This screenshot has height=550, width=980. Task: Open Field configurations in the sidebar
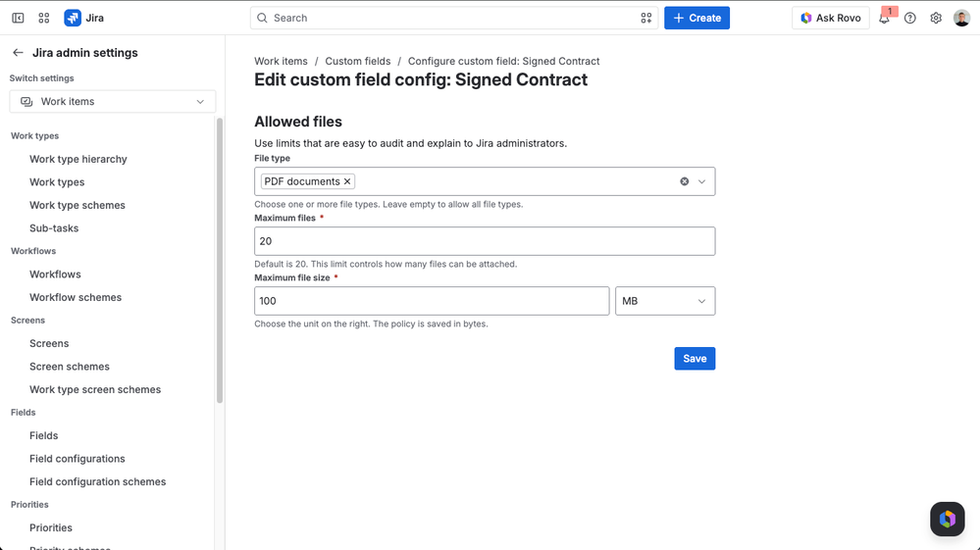point(77,459)
